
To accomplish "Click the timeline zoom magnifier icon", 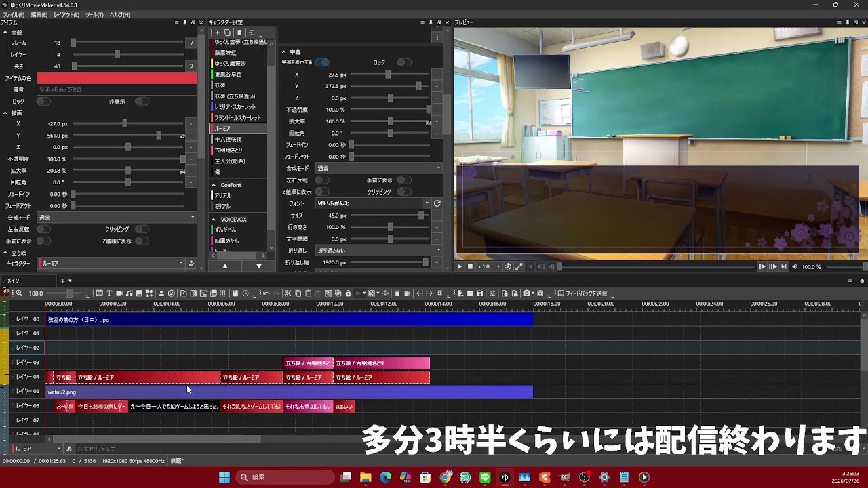I will point(19,293).
